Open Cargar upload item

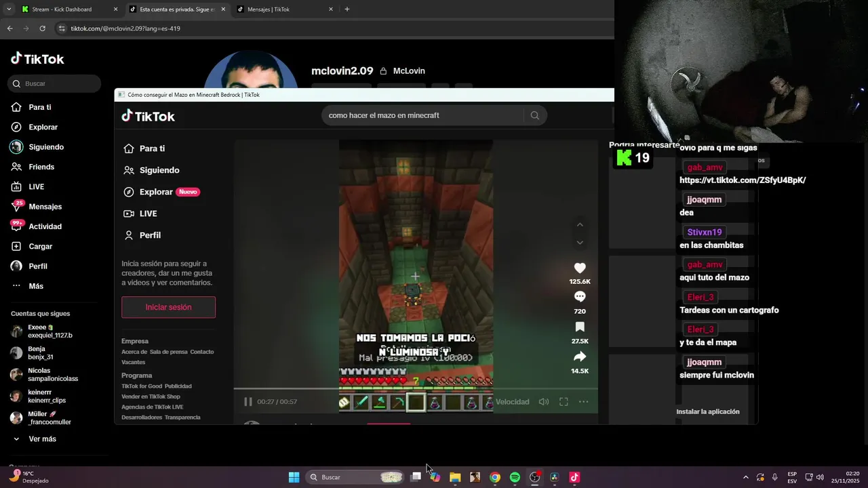pyautogui.click(x=31, y=246)
